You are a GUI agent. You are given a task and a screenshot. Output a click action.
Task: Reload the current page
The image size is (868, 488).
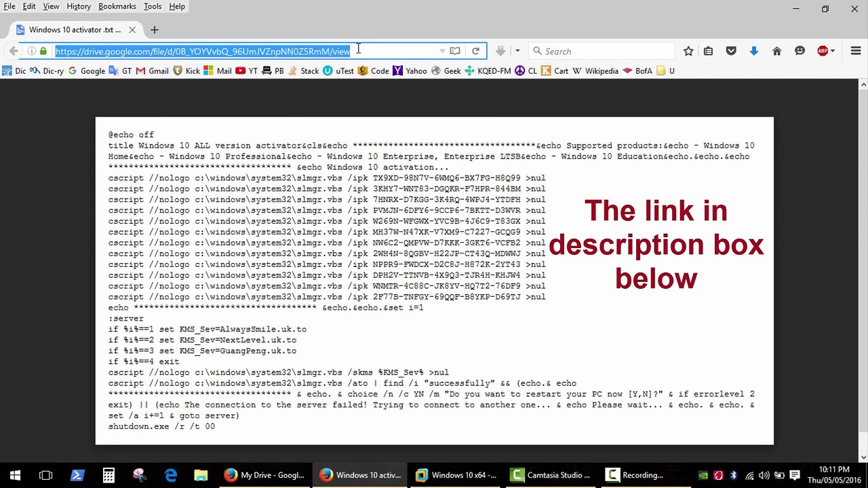(x=475, y=51)
